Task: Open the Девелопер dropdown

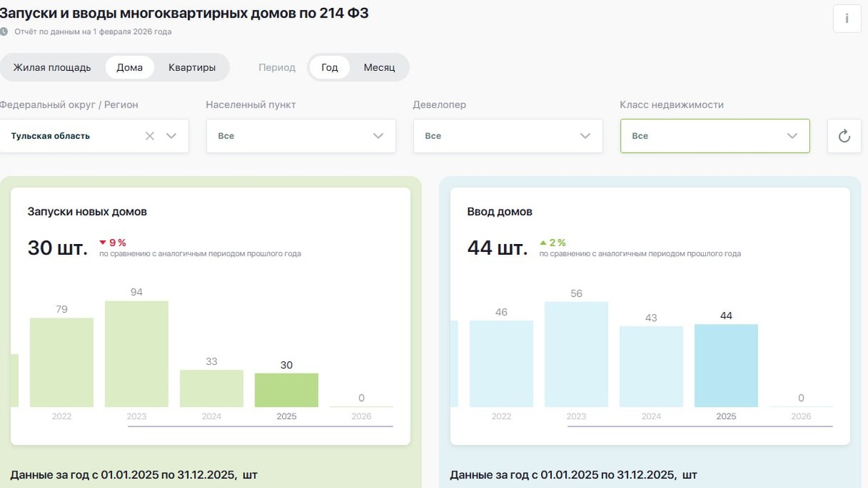Action: (x=508, y=136)
